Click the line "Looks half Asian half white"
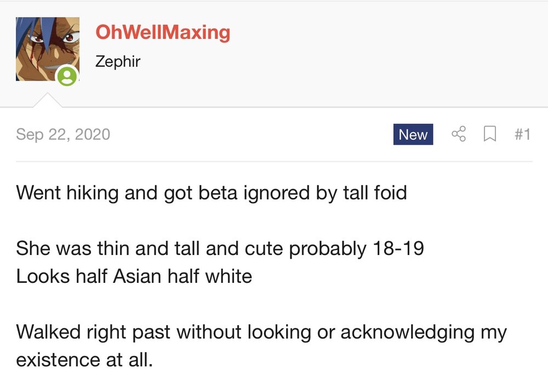Screen dimensions: 548x392 (134, 276)
